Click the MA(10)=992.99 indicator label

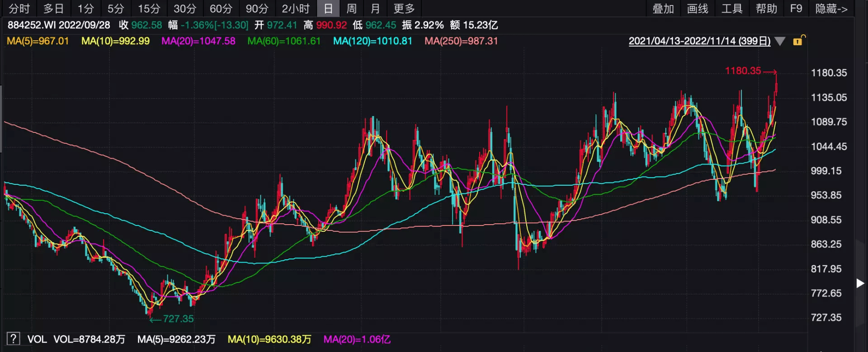tap(115, 41)
